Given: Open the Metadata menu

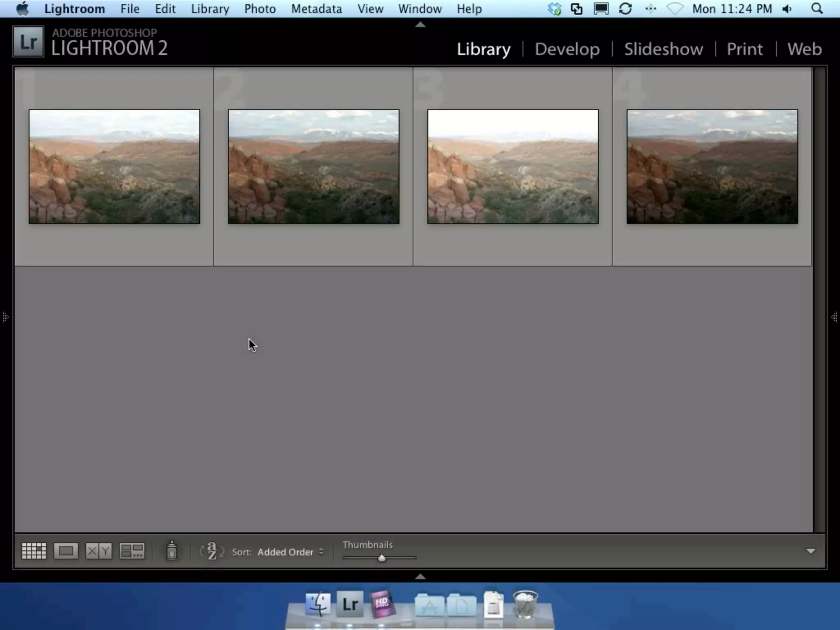Looking at the screenshot, I should (x=316, y=9).
